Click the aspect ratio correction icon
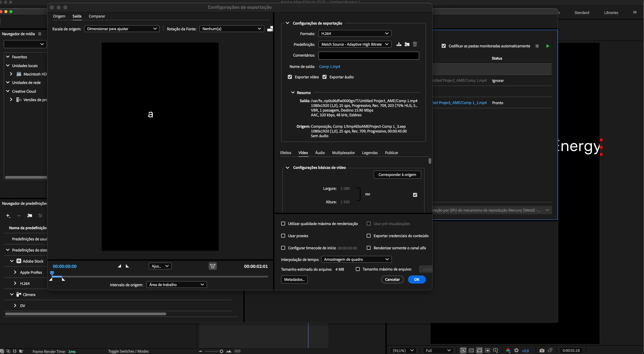Viewport: 644px width, 354px height. point(213,266)
